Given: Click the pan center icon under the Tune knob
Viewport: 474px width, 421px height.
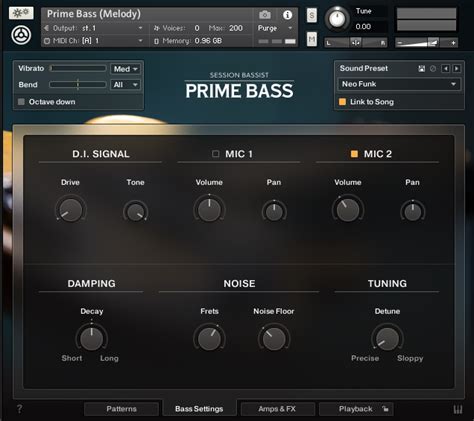Looking at the screenshot, I should pyautogui.click(x=356, y=43).
